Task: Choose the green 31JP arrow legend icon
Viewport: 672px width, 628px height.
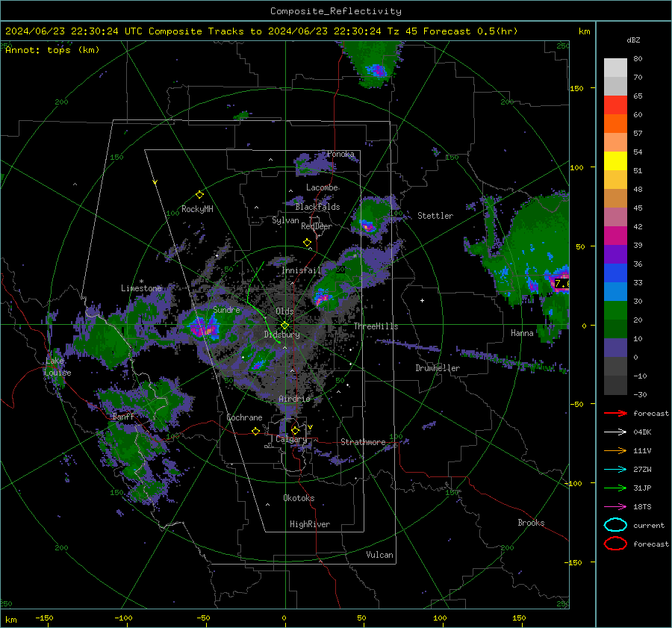Action: [x=615, y=488]
